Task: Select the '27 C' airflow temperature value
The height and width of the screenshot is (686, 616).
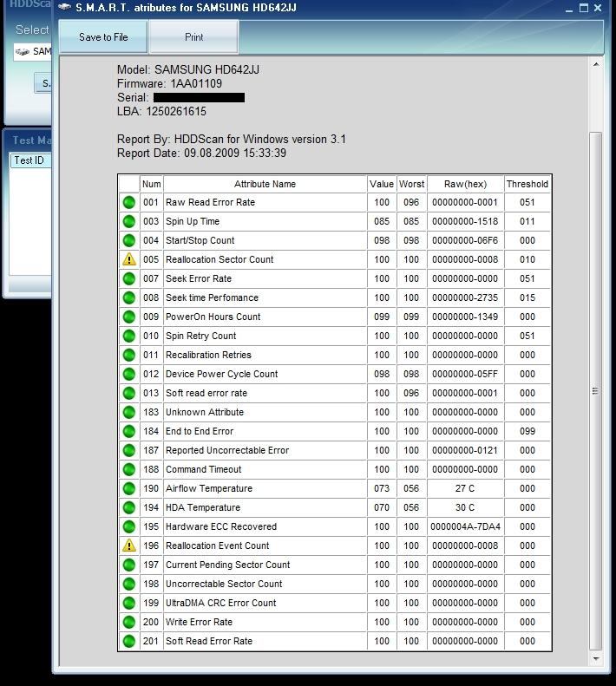Action: point(465,488)
